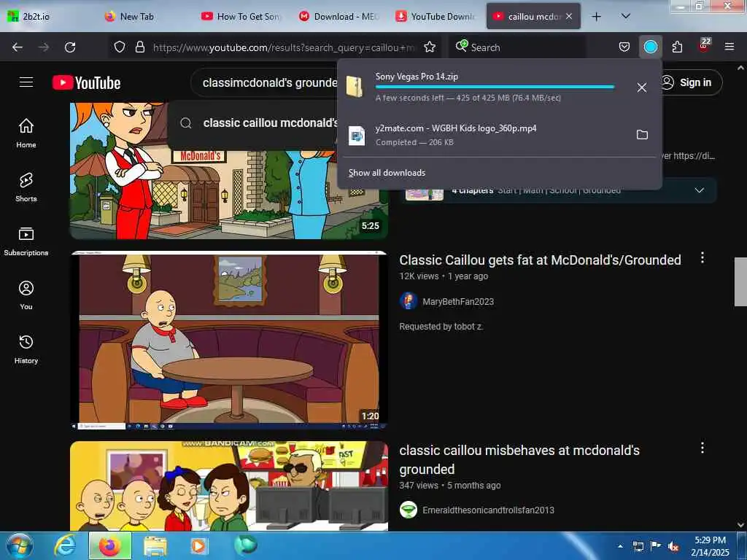Open Windows Media Player from taskbar

click(198, 546)
